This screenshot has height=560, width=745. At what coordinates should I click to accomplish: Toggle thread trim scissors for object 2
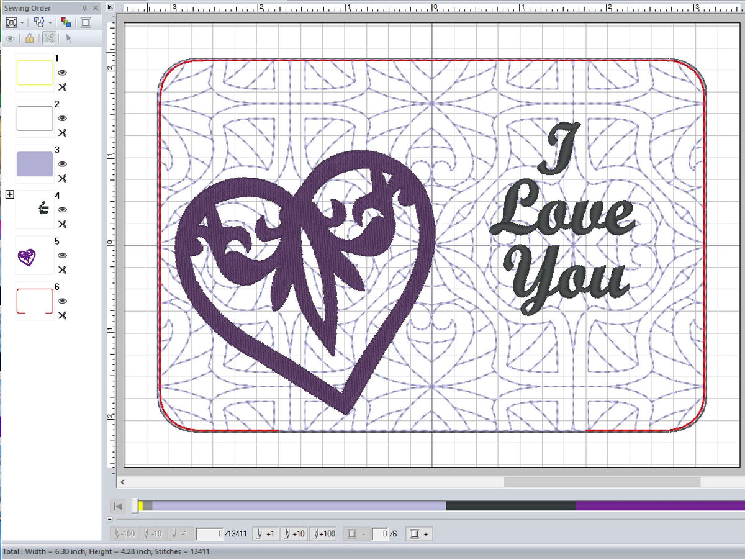[62, 133]
